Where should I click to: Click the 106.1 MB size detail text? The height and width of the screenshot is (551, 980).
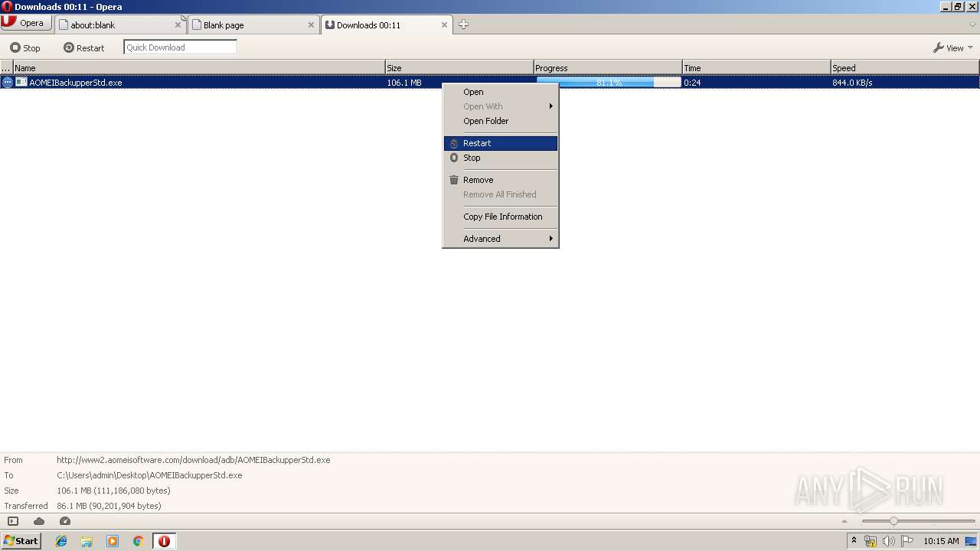coord(113,491)
